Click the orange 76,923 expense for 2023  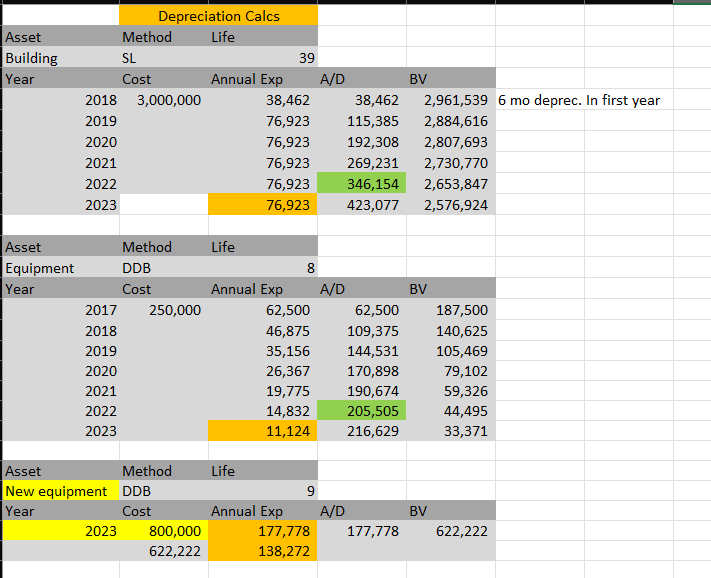(x=263, y=205)
